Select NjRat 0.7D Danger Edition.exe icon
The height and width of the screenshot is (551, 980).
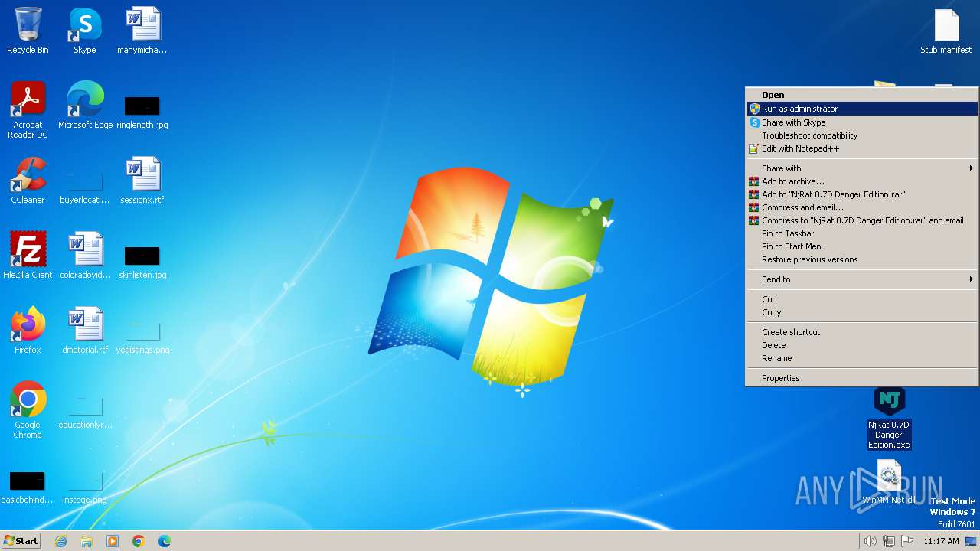[x=889, y=418]
